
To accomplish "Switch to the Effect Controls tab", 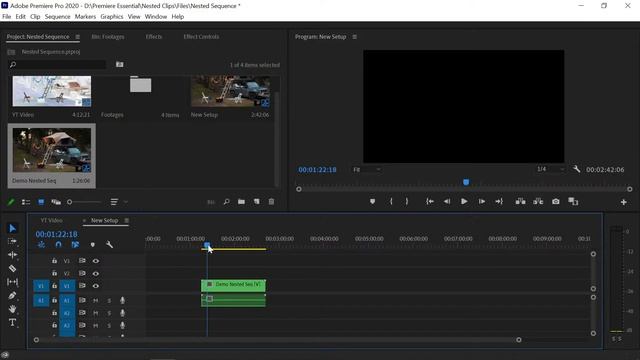I will click(201, 37).
